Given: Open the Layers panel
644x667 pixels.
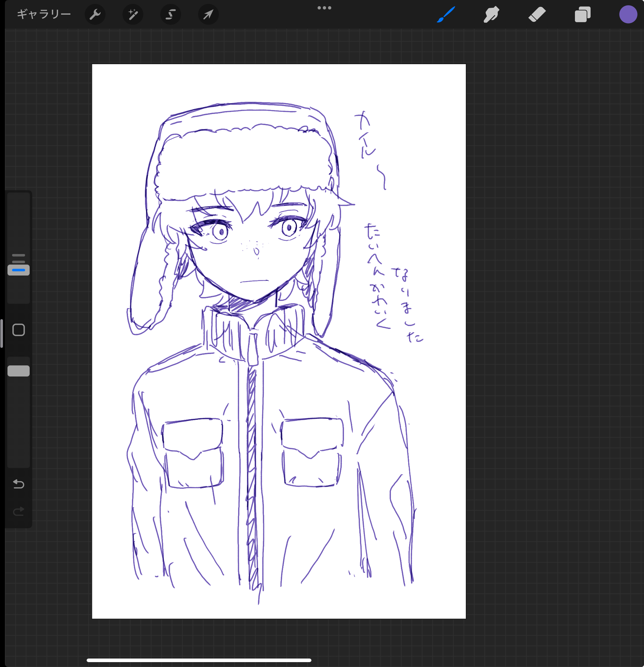Looking at the screenshot, I should 582,15.
